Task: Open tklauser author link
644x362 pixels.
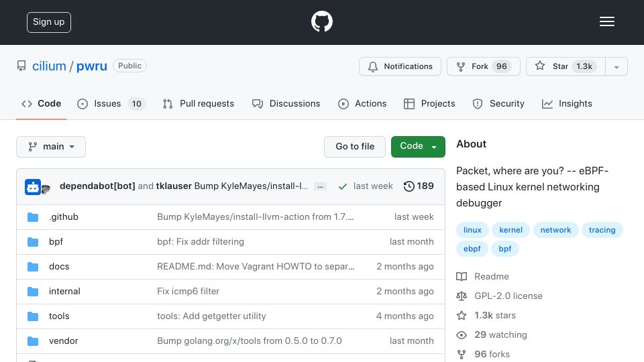Action: (x=174, y=186)
